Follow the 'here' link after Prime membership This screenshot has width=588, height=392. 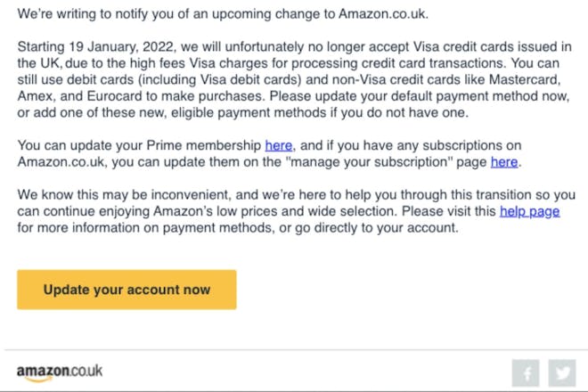pyautogui.click(x=278, y=145)
